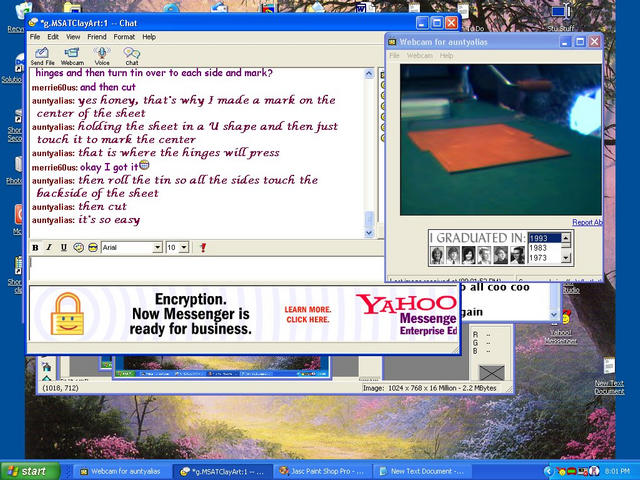This screenshot has width=640, height=480.
Task: Open the text color palette icon
Action: pos(78,247)
